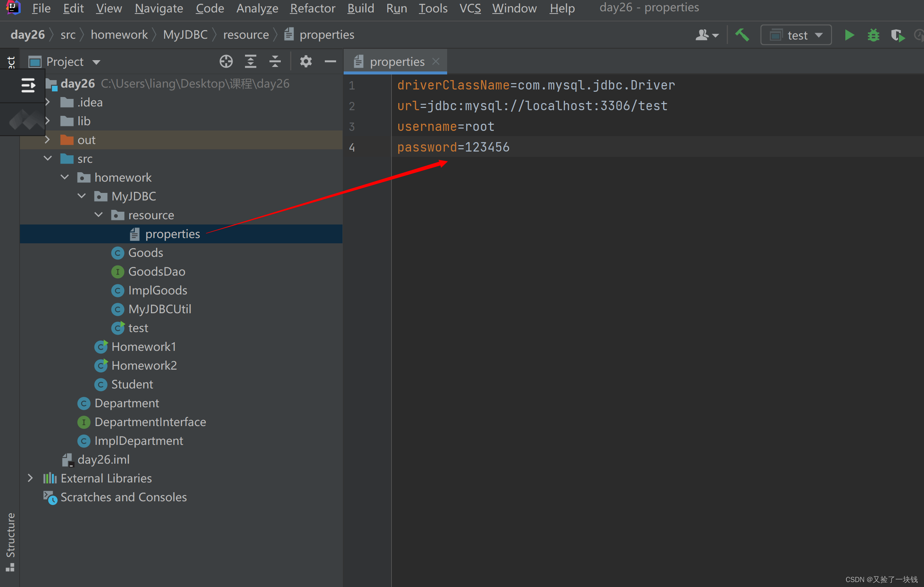Select the properties editor tab
The image size is (924, 587).
click(x=396, y=61)
